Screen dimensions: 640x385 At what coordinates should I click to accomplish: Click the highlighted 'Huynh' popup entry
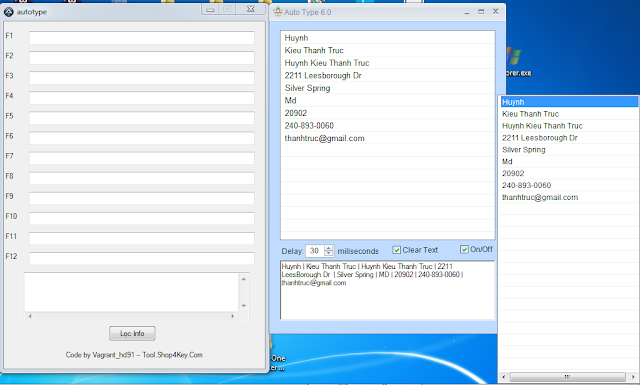tap(569, 102)
